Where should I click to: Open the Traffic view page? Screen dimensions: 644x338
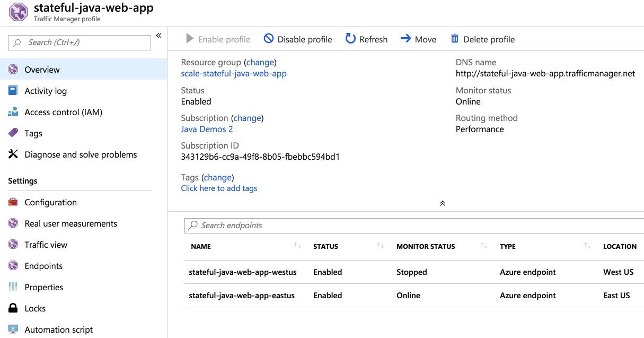(x=46, y=245)
